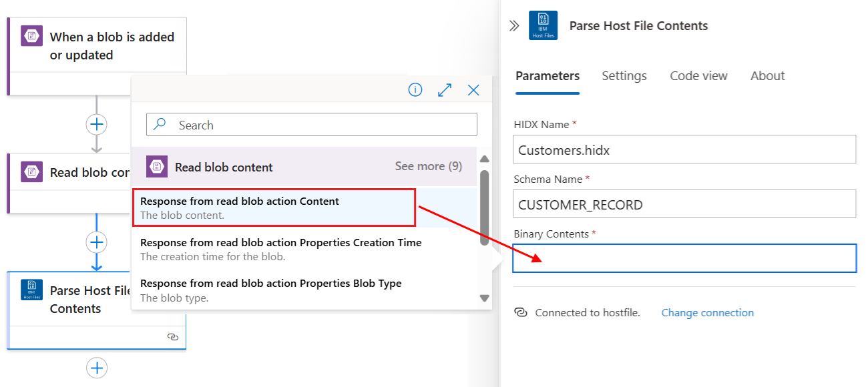Image resolution: width=868 pixels, height=387 pixels.
Task: Click the Read blob content group header
Action: coord(304,166)
